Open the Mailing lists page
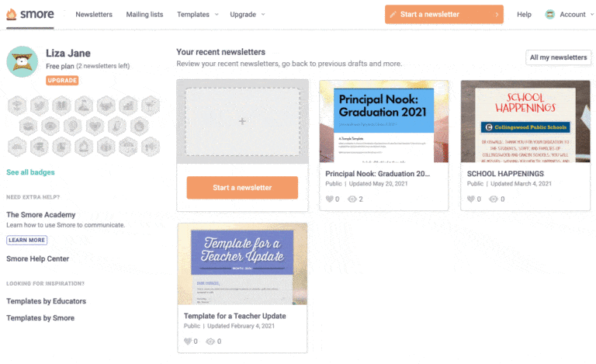Screen dimensions: 596x364 [x=144, y=14]
